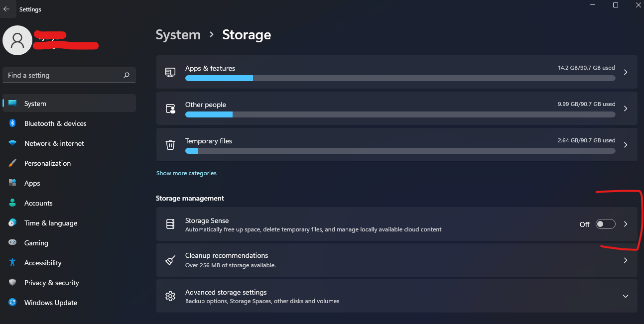Open Apps & features storage chevron
The image size is (644, 324).
pos(626,72)
